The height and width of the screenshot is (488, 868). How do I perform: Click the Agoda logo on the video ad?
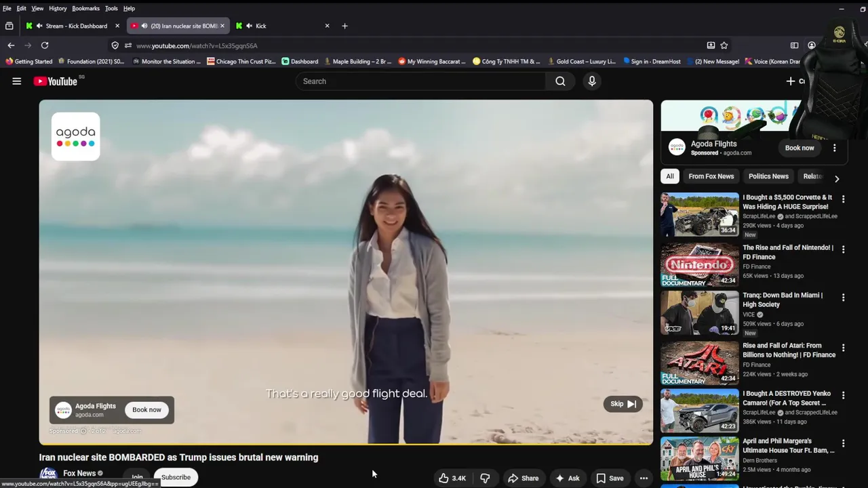click(x=76, y=136)
